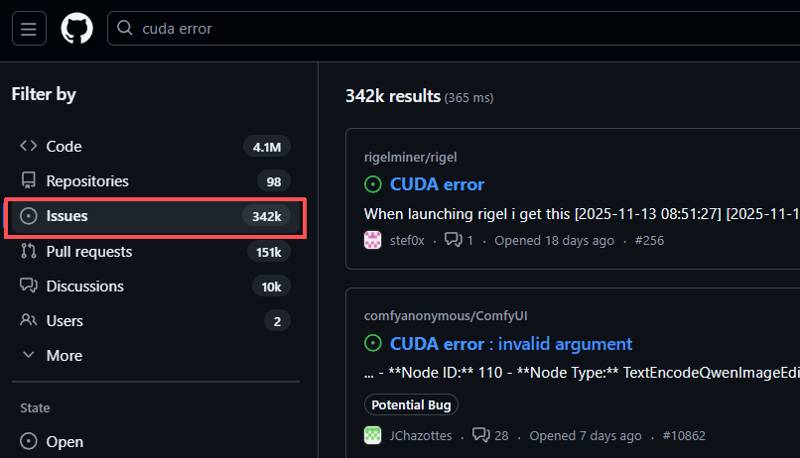Open the CUDA error : invalid argument issue
Screen dimensions: 800x458
510,344
